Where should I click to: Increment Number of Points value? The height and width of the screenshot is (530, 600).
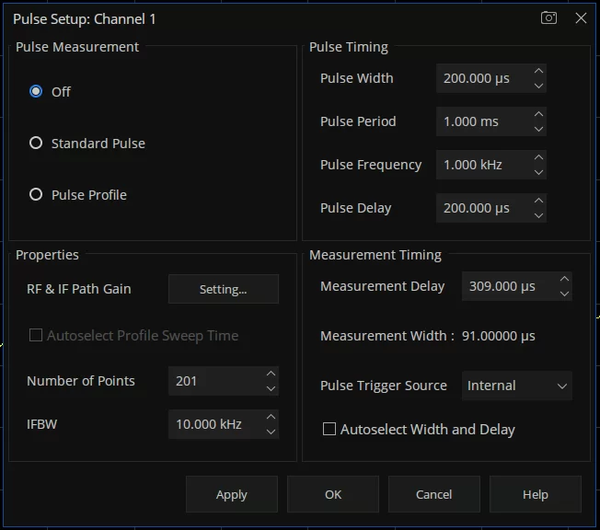270,373
